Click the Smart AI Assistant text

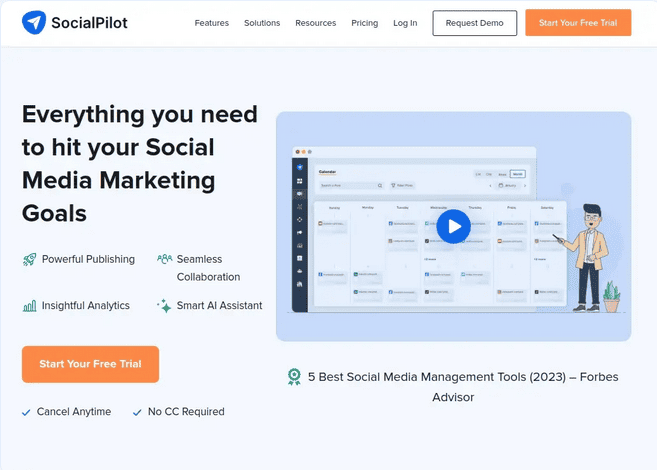point(220,306)
